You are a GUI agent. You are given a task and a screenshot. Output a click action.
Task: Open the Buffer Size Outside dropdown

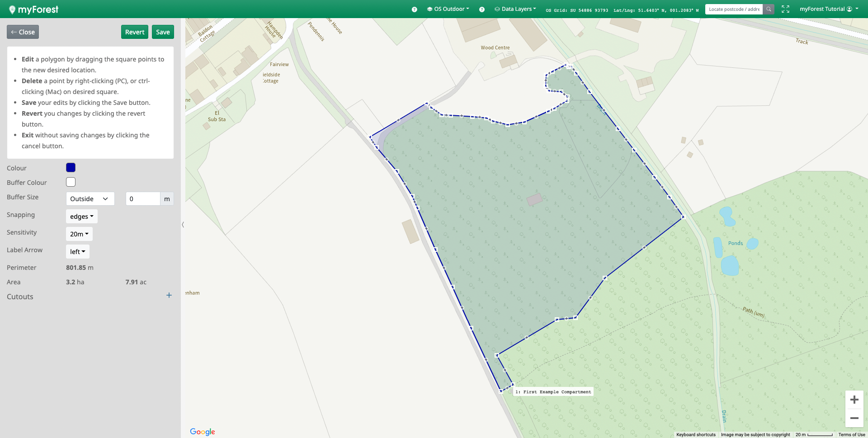coord(90,199)
